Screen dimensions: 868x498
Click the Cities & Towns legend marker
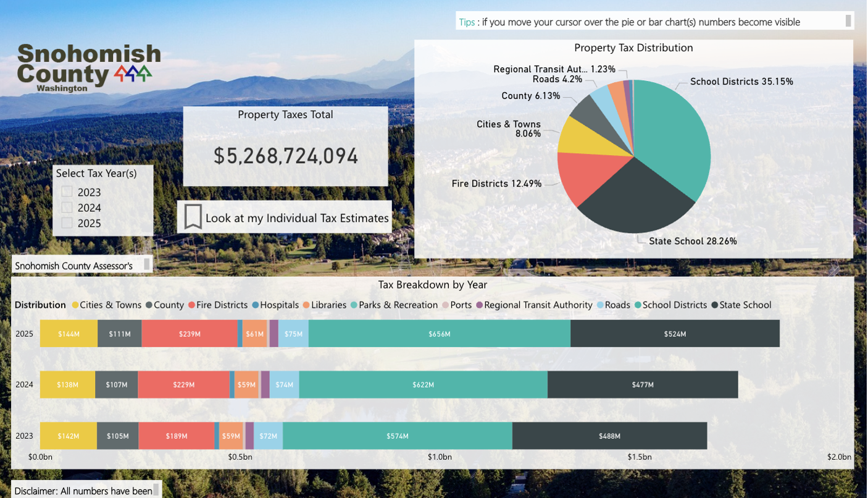click(75, 305)
